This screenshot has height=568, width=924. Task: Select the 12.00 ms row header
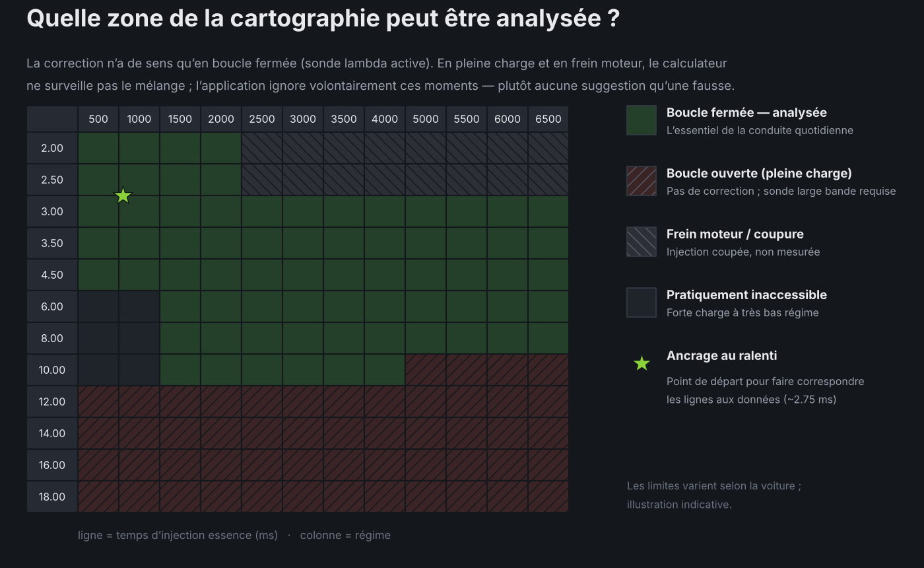[x=52, y=402]
